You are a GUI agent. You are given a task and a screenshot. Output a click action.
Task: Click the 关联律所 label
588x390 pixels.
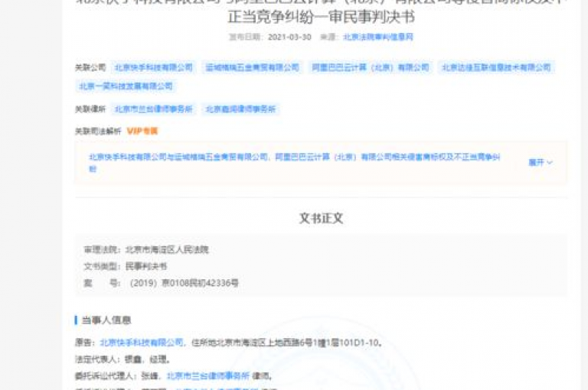[x=90, y=109]
